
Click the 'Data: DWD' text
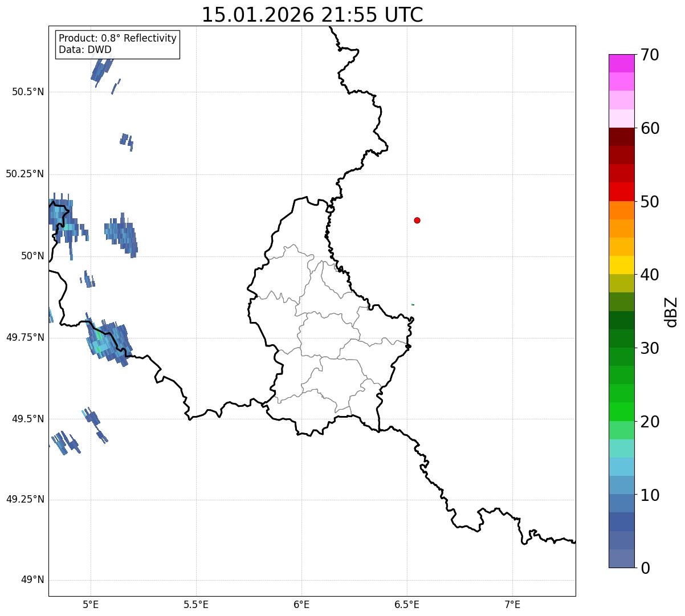(x=85, y=50)
